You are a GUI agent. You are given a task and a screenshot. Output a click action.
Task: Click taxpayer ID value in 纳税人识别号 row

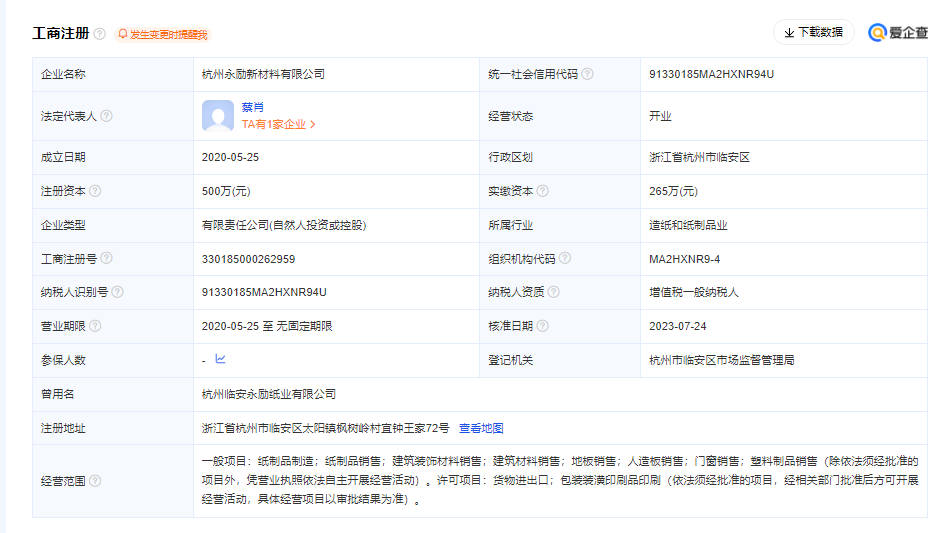264,292
